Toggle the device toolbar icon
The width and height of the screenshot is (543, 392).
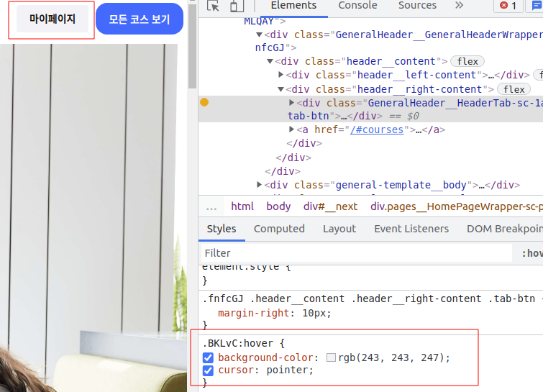[237, 6]
